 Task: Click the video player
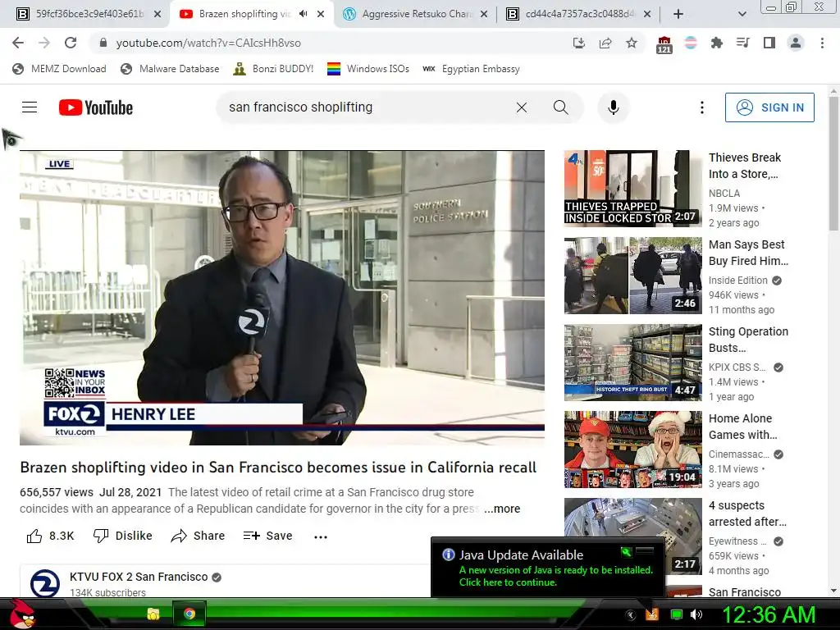[x=282, y=298]
